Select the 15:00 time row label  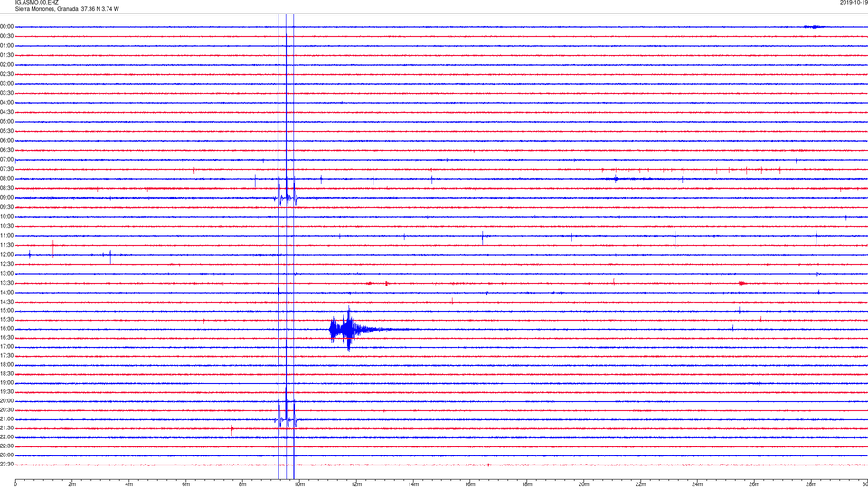6,310
